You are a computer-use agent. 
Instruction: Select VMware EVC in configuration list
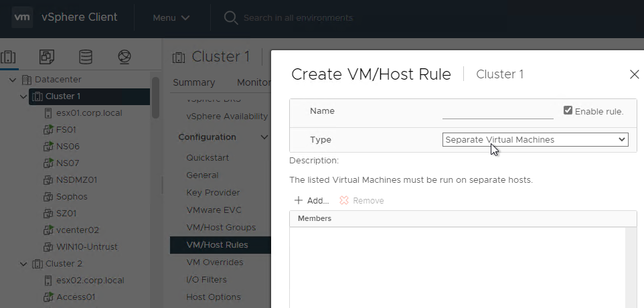pos(214,210)
